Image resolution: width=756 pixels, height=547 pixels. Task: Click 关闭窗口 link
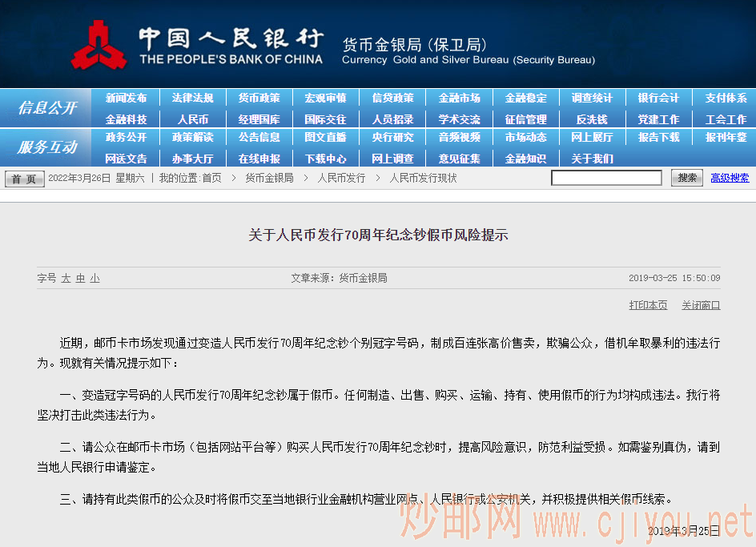pyautogui.click(x=701, y=305)
